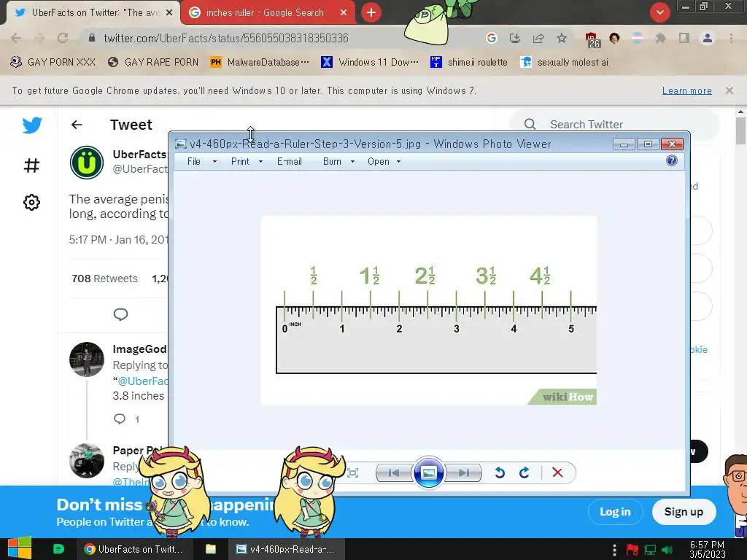Open ImageGod's profile avatar

point(87,359)
